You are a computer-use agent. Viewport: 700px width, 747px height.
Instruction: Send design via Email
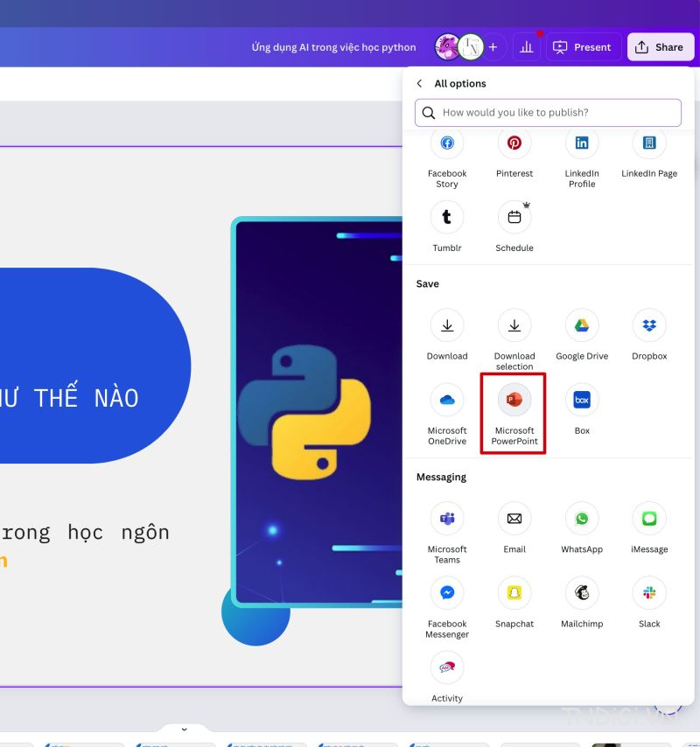click(x=514, y=519)
